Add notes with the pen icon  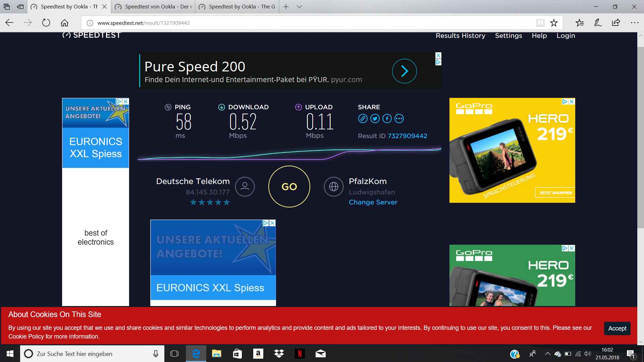[598, 23]
